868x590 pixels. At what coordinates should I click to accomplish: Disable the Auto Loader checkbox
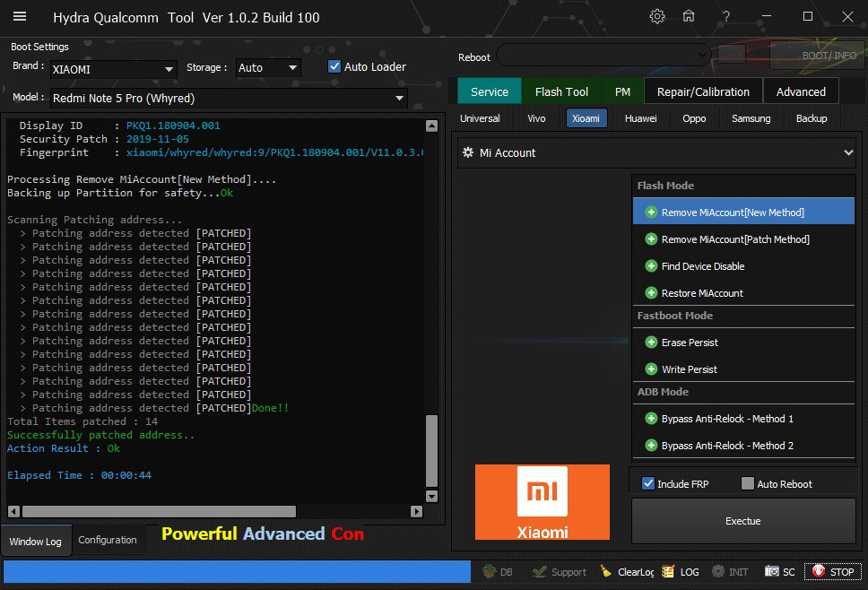[x=334, y=67]
